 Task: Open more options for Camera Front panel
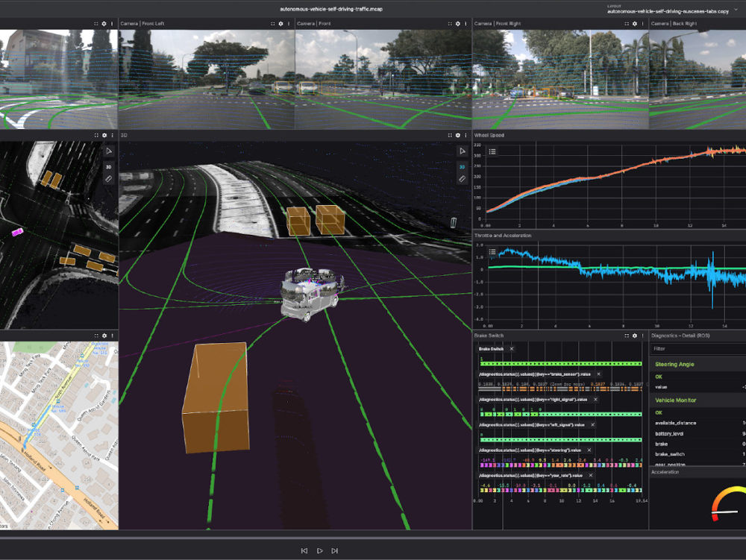tap(466, 23)
